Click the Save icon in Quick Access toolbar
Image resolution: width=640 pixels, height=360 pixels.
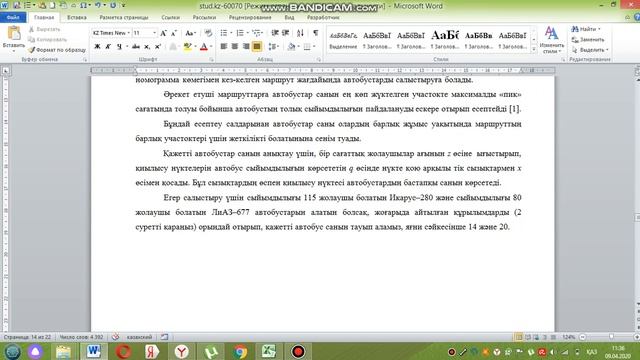click(17, 5)
